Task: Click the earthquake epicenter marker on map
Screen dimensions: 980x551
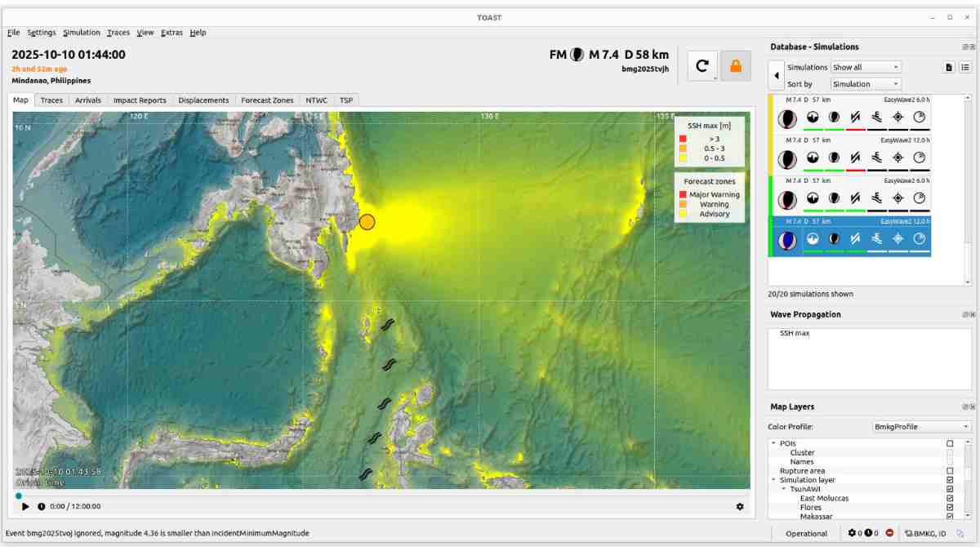Action: pos(367,221)
